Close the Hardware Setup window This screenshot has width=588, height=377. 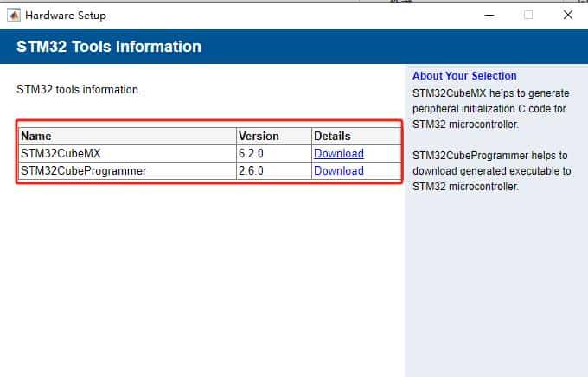click(567, 15)
